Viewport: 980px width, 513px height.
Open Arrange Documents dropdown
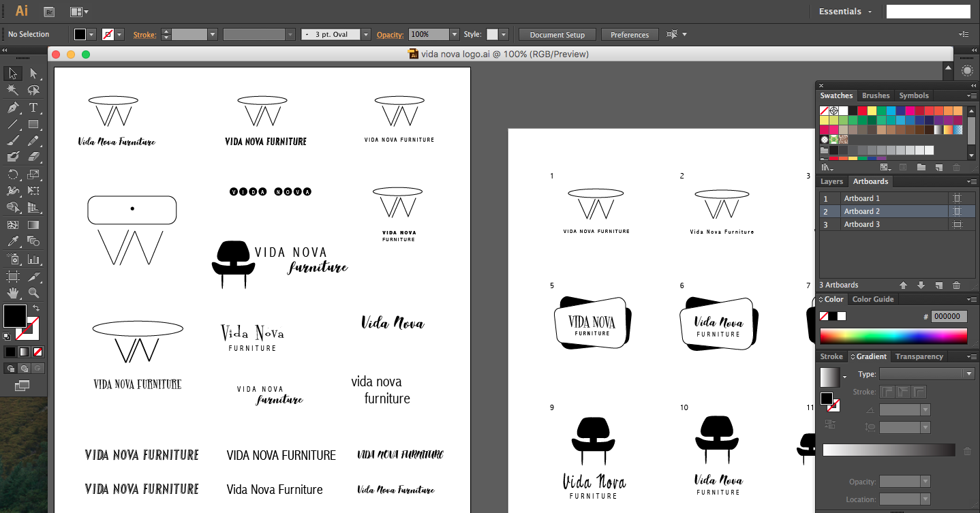point(79,12)
